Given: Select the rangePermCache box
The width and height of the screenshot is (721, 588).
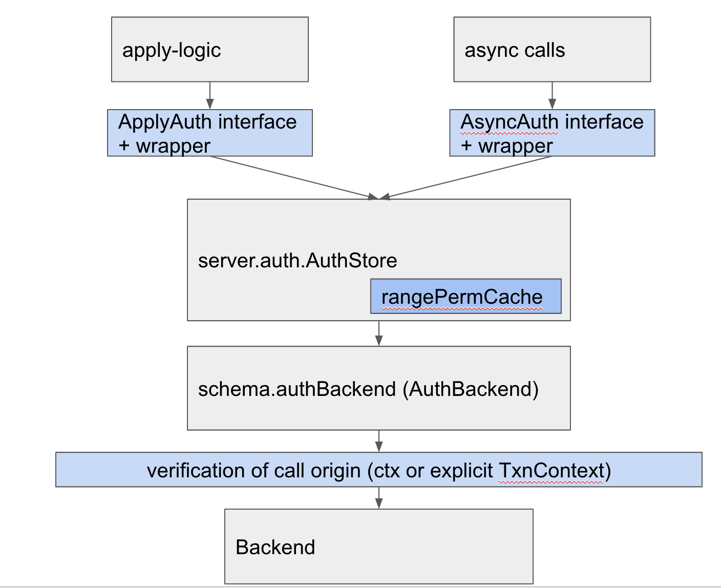Looking at the screenshot, I should click(x=466, y=296).
